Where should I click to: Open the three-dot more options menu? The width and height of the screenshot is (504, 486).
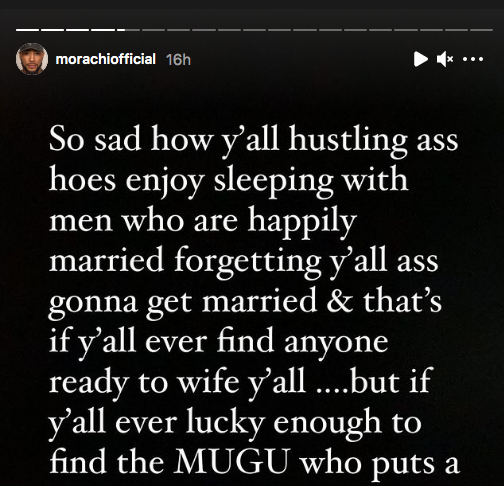(473, 59)
